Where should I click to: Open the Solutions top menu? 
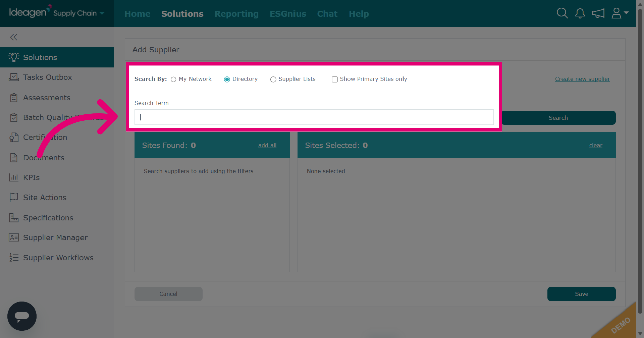[x=182, y=14]
